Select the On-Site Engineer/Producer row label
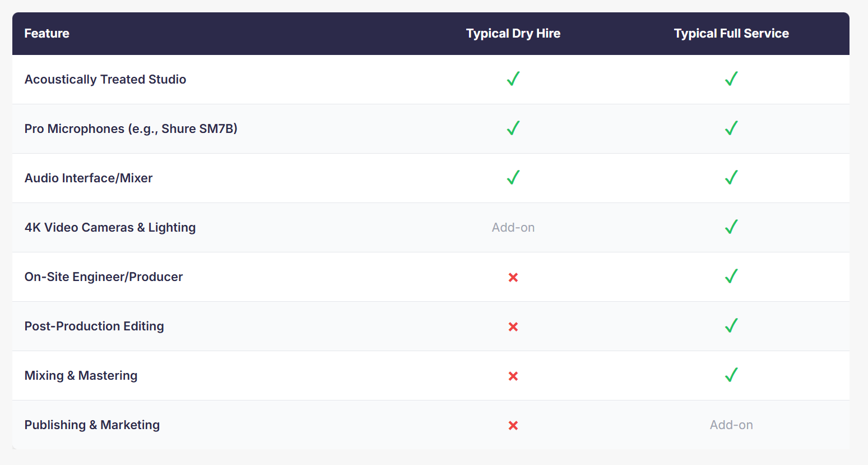This screenshot has height=465, width=868. 104,277
